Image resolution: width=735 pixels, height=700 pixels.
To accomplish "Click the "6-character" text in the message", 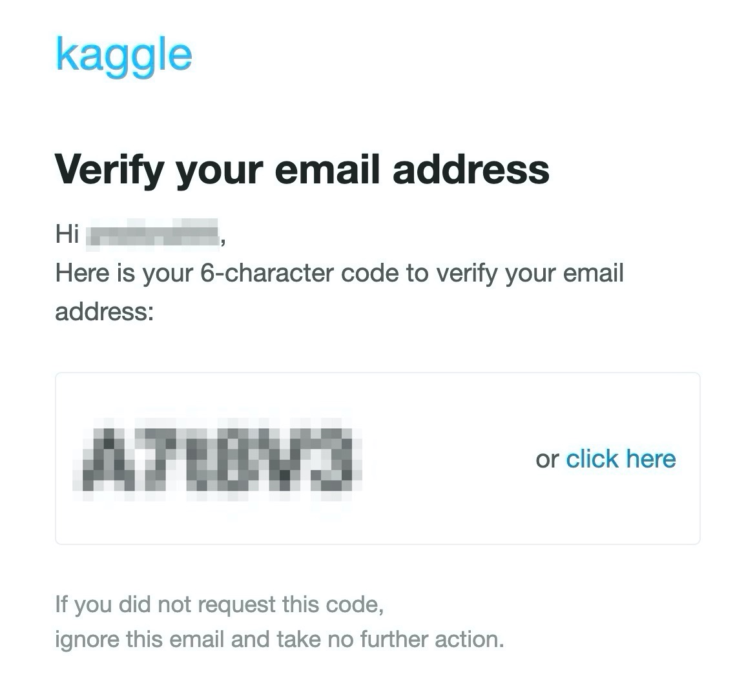I will (267, 273).
